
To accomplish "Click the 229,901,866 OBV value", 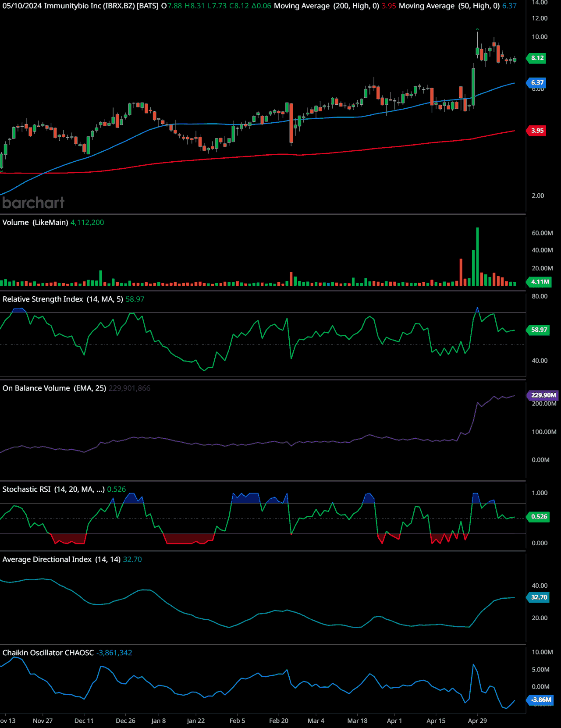I will coord(129,388).
